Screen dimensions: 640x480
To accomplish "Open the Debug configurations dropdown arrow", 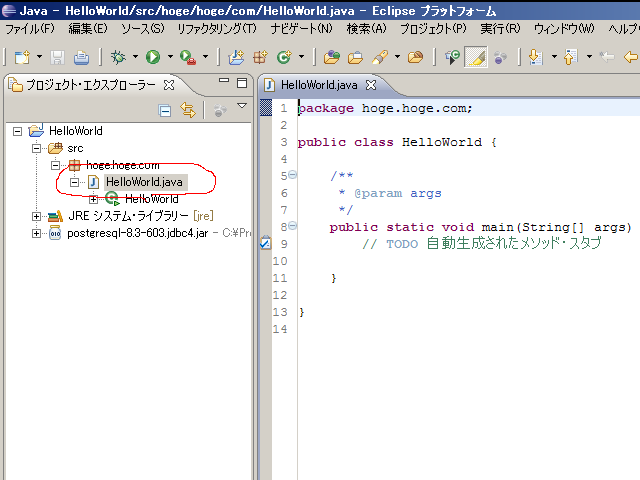I will (135, 57).
